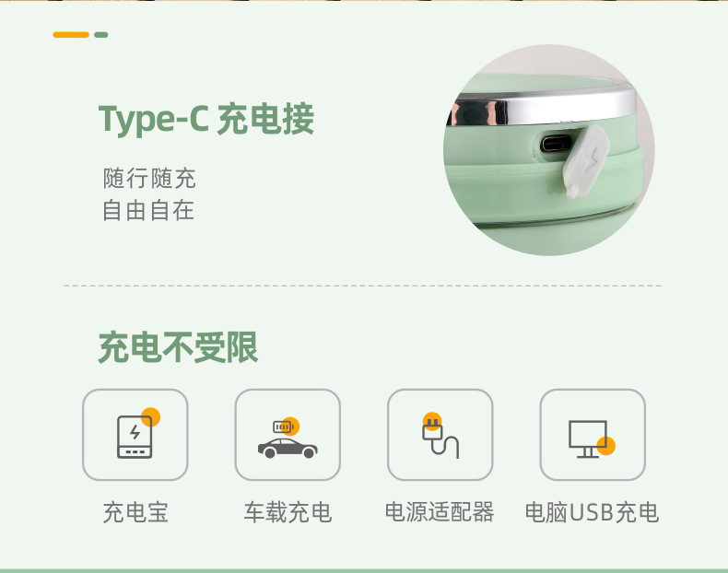728x573 pixels.
Task: Click the orange dot on power bank icon
Action: [150, 417]
